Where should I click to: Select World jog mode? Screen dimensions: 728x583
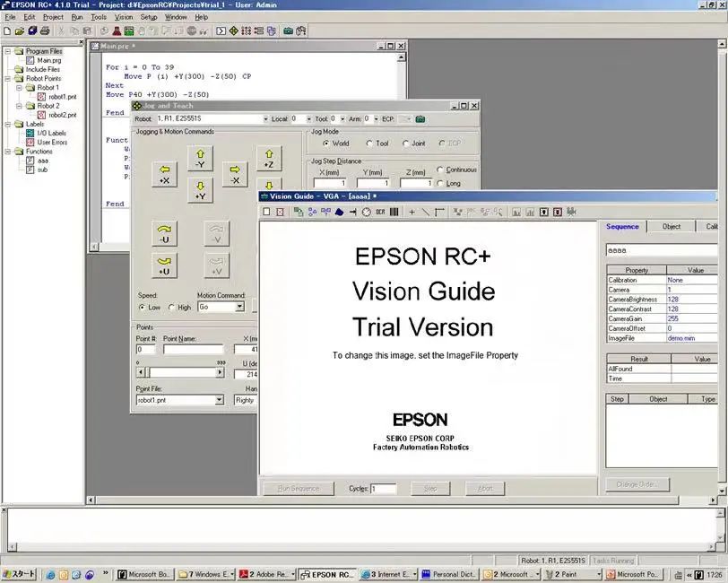(x=326, y=144)
